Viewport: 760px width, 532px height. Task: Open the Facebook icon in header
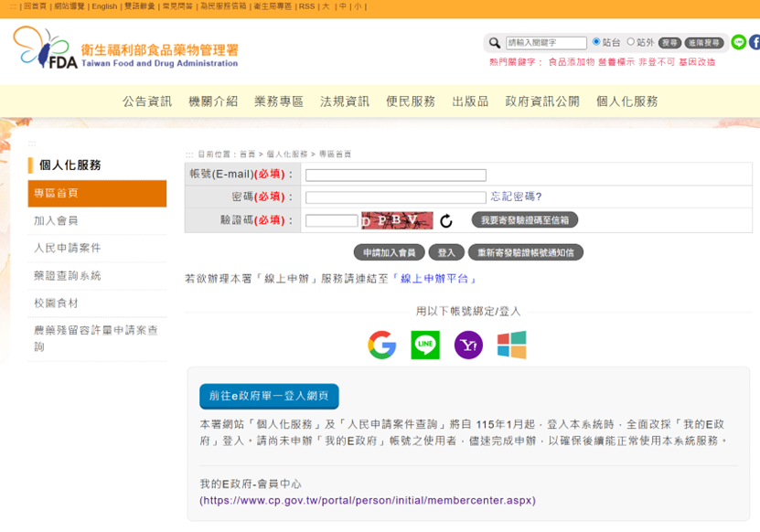[755, 42]
